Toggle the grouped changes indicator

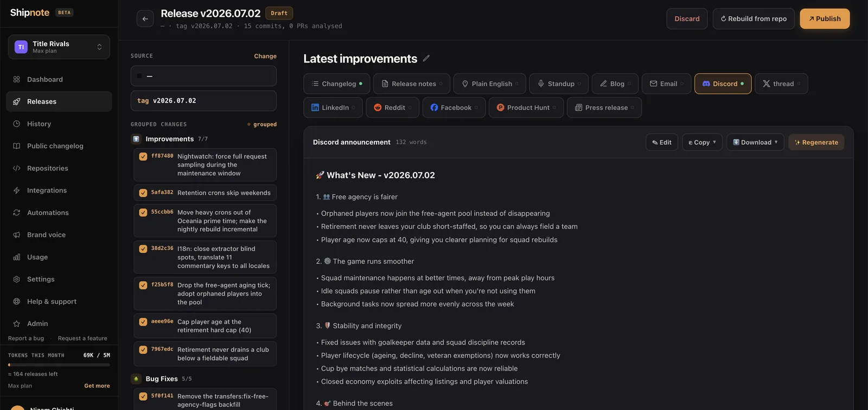tap(262, 124)
